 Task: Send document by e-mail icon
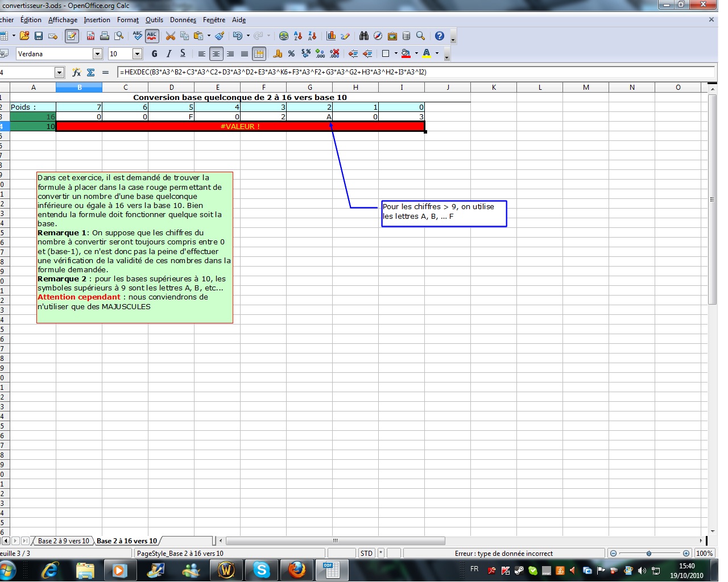(x=53, y=36)
